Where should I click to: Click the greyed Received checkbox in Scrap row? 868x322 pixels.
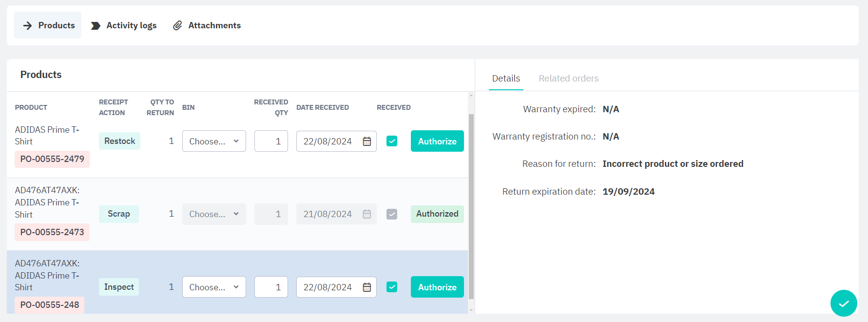point(392,214)
